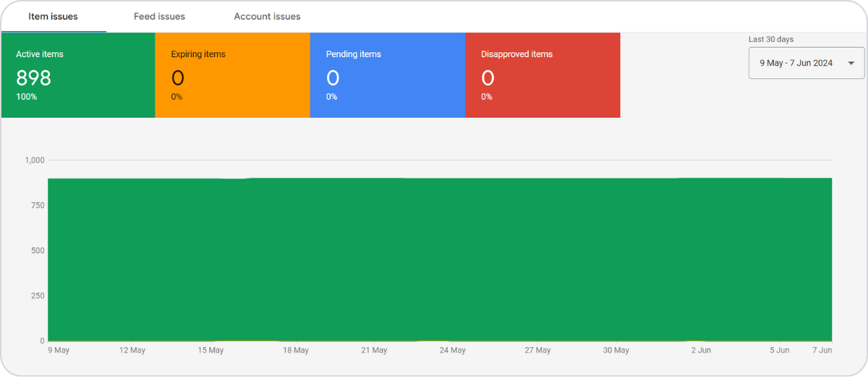The height and width of the screenshot is (378, 868).
Task: Open the blue Pending items card
Action: 387,75
